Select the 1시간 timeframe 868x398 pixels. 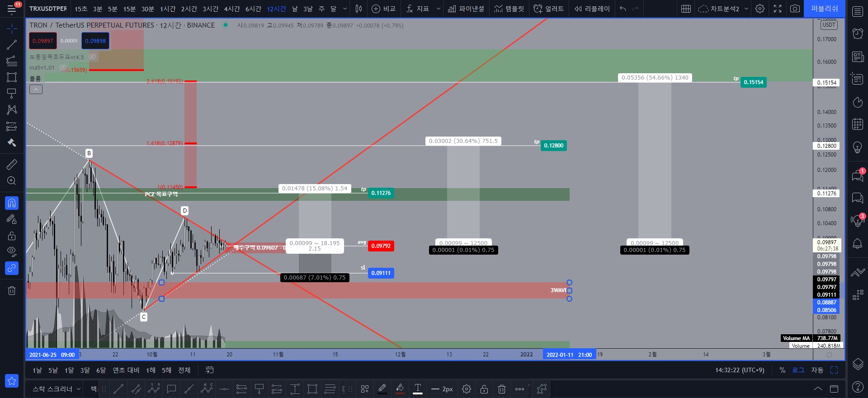(x=168, y=9)
